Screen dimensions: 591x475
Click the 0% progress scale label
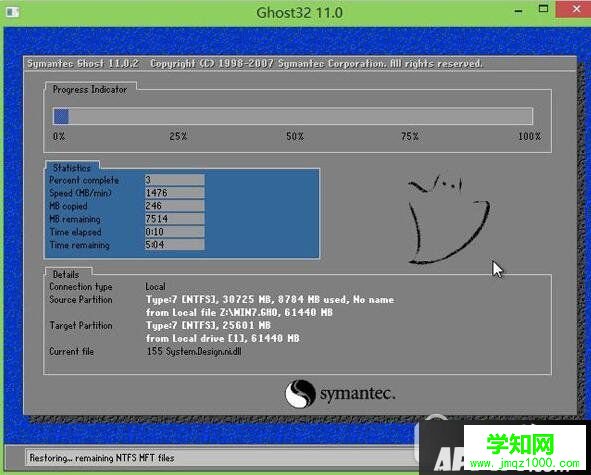[x=59, y=136]
